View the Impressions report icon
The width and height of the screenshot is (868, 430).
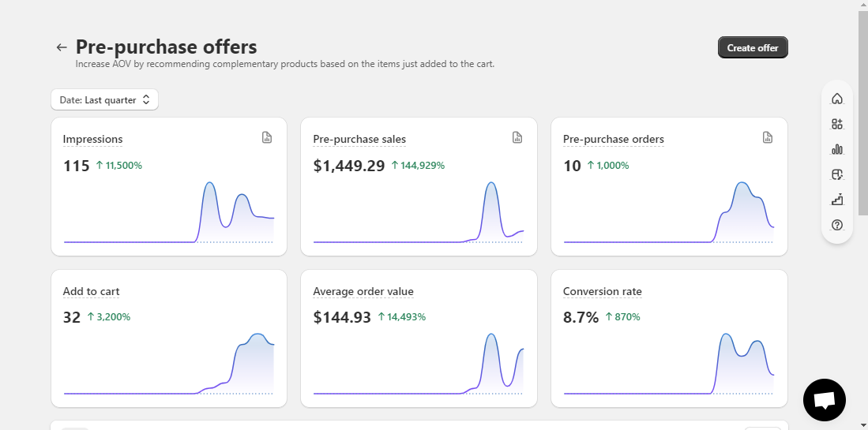click(x=267, y=137)
